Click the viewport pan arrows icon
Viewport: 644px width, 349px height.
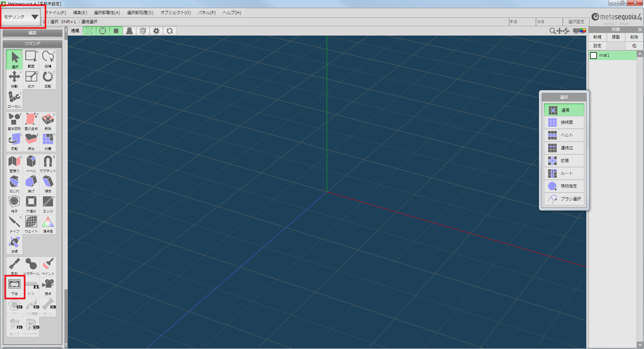(x=559, y=31)
